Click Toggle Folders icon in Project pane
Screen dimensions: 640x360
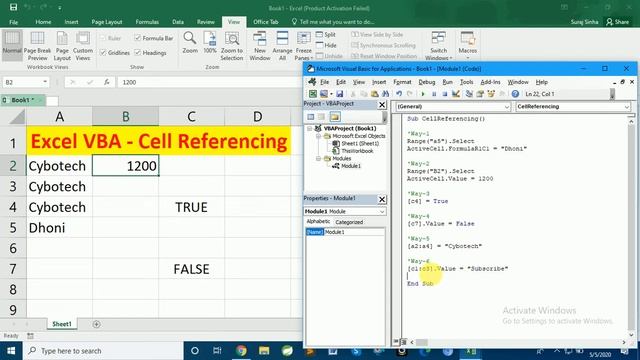[x=335, y=117]
